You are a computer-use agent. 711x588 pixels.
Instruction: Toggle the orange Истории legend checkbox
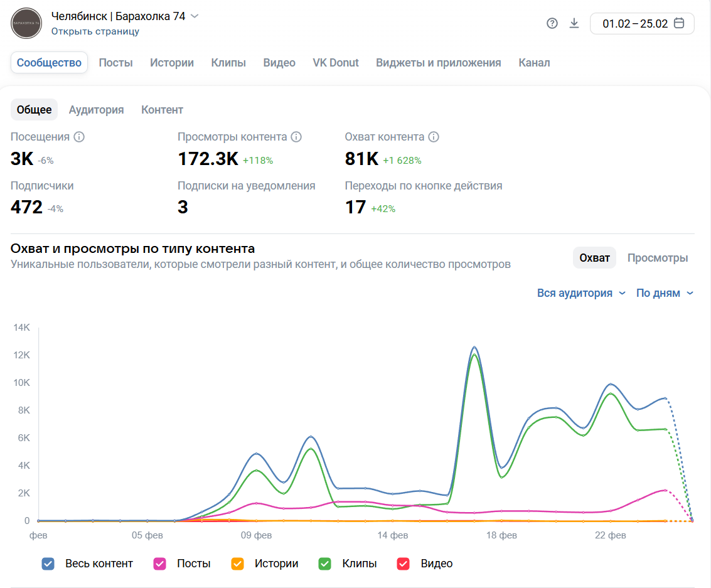click(x=237, y=564)
